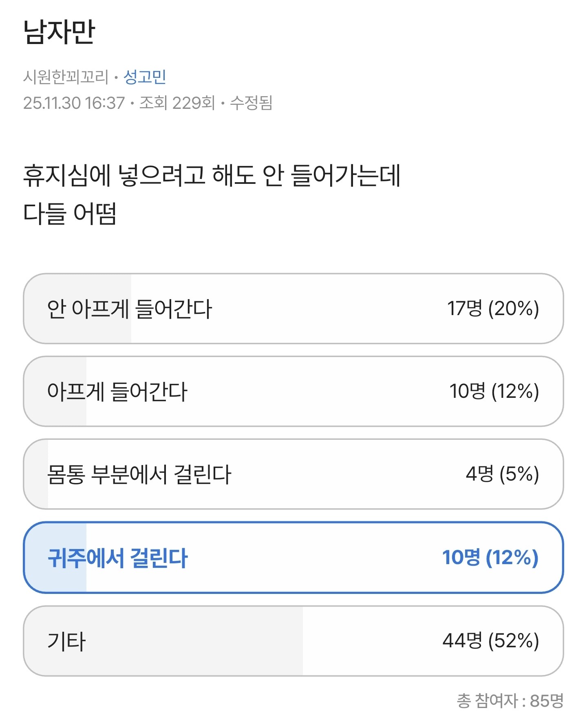Click the blue-bordered selected poll bar
Viewport: 587px width, 728px height.
coord(293,559)
